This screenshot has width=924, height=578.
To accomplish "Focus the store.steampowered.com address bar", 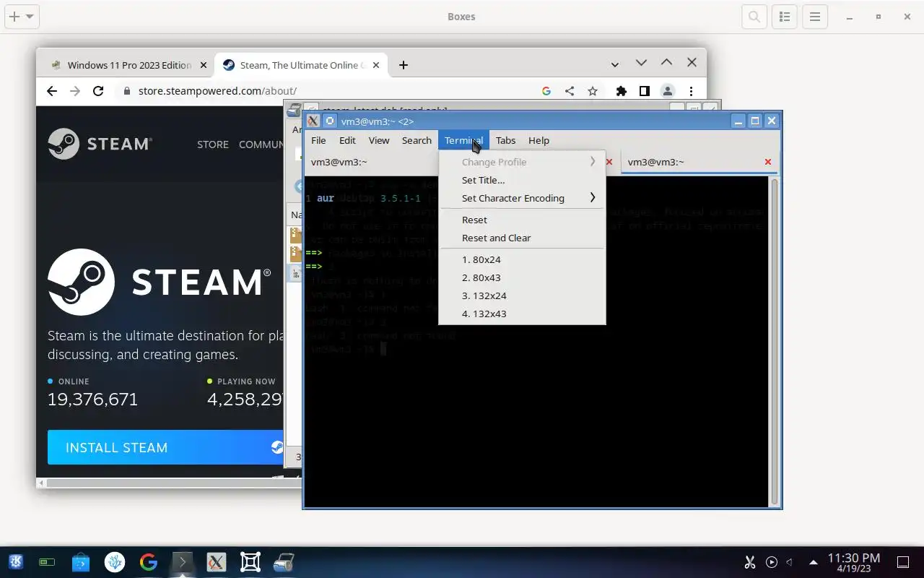I will 217,91.
